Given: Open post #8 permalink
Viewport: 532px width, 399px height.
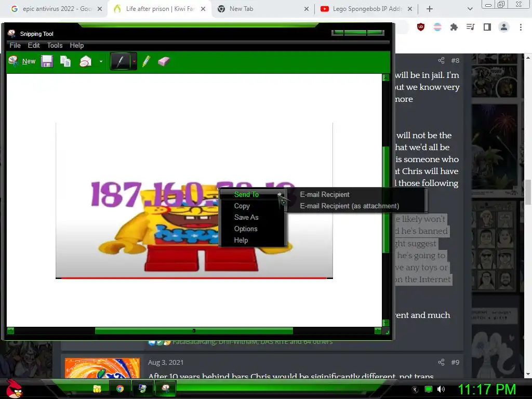Looking at the screenshot, I should [x=455, y=60].
